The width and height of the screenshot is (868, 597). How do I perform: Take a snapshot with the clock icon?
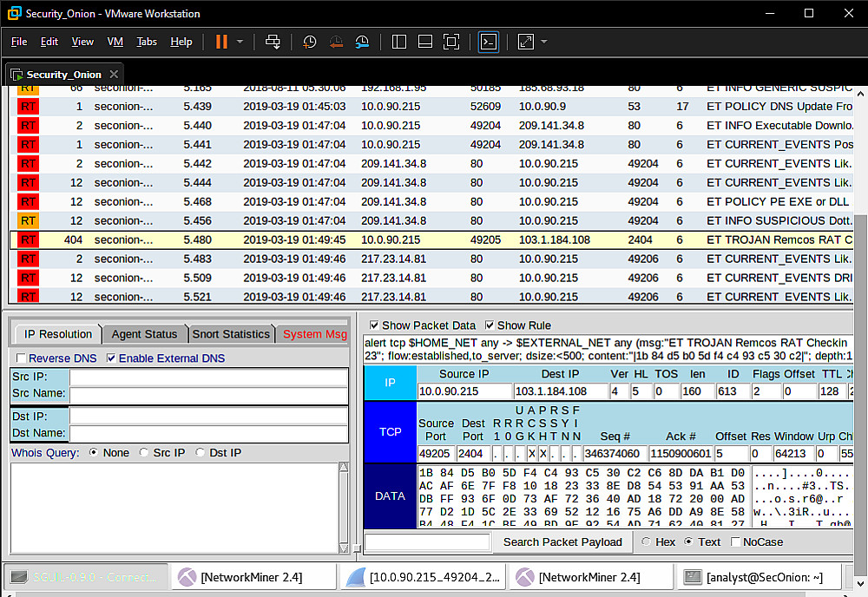click(310, 42)
